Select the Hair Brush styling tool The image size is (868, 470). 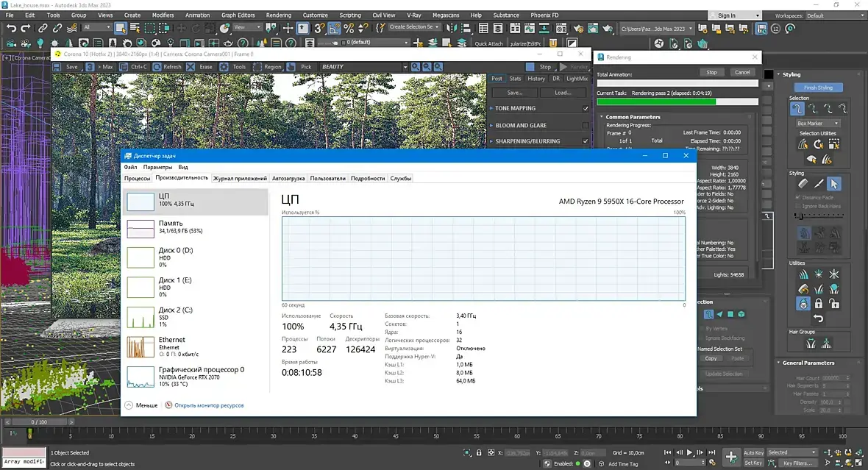click(x=803, y=183)
